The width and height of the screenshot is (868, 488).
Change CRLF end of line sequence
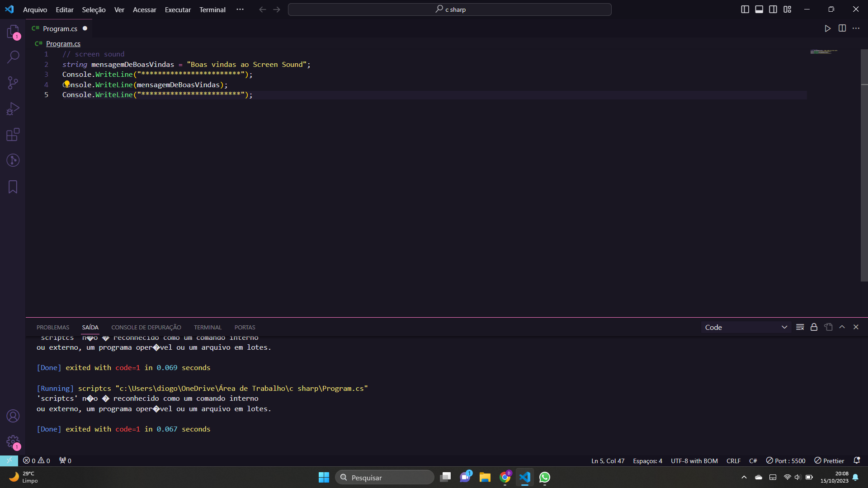point(733,460)
